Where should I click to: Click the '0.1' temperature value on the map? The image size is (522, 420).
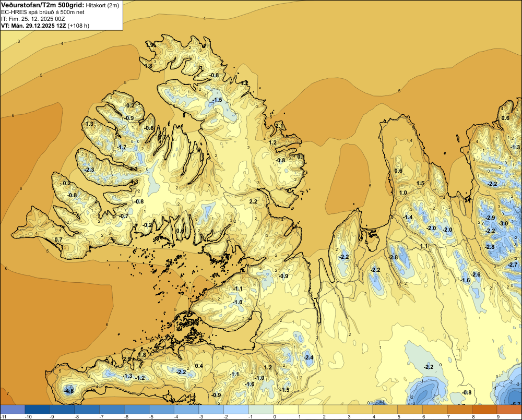(x=301, y=157)
